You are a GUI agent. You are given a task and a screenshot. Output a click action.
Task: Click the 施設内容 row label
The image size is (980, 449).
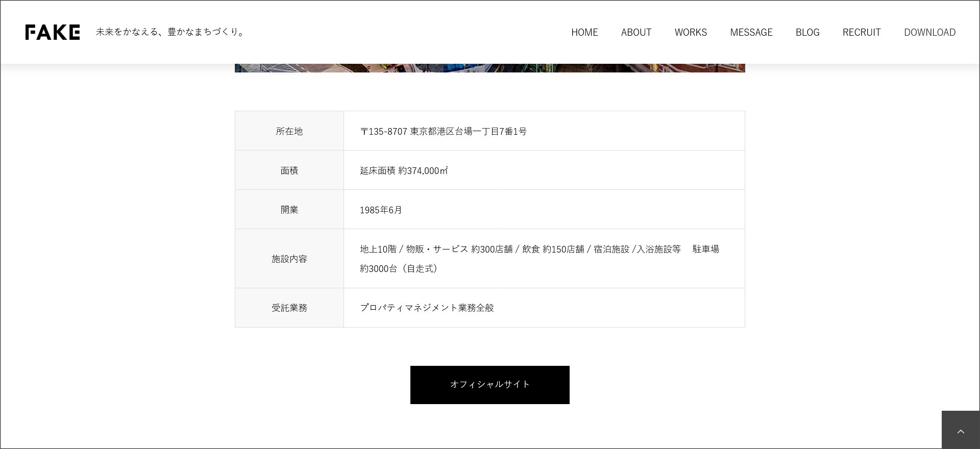pos(289,259)
